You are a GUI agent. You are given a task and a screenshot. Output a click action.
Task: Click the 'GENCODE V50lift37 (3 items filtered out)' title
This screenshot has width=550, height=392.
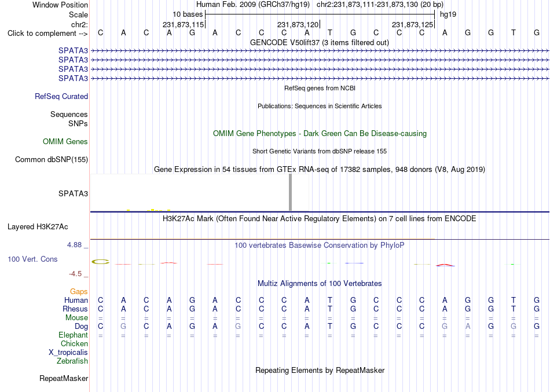[320, 42]
